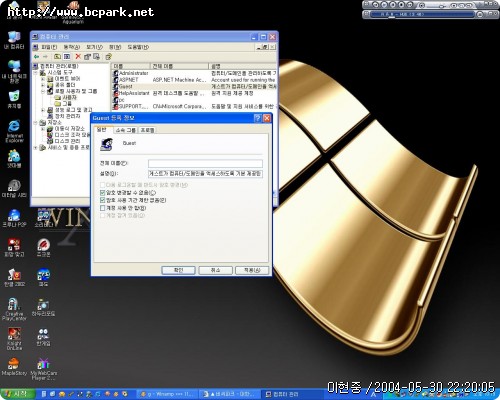Open the 보기(V) menu
500x400 pixels.
click(x=94, y=47)
